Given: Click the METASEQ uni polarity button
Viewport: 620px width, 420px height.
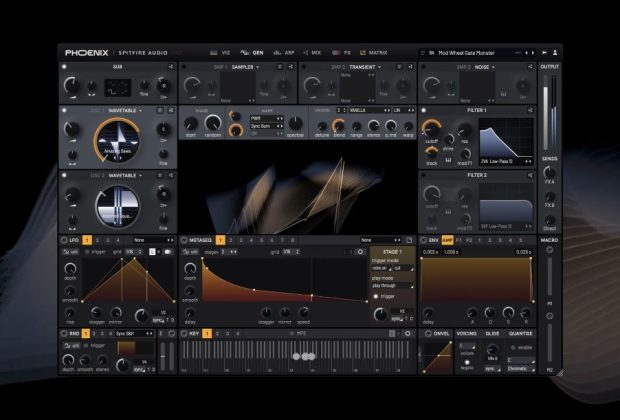Looking at the screenshot, I should pos(190,252).
